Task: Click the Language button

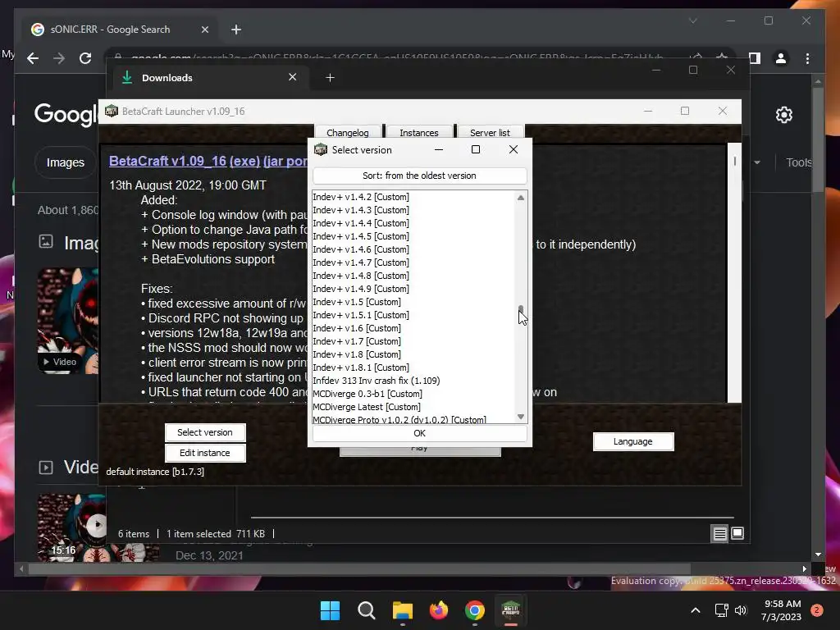Action: coord(632,441)
